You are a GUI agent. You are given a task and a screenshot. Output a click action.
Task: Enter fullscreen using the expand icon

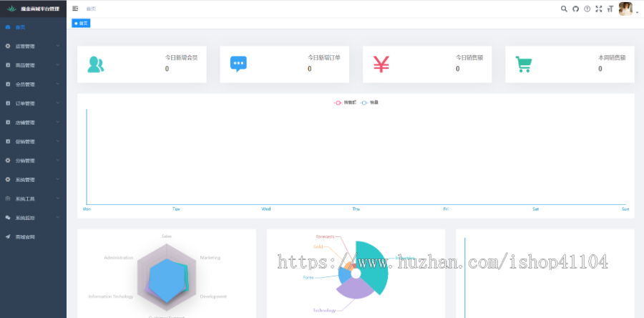point(598,9)
